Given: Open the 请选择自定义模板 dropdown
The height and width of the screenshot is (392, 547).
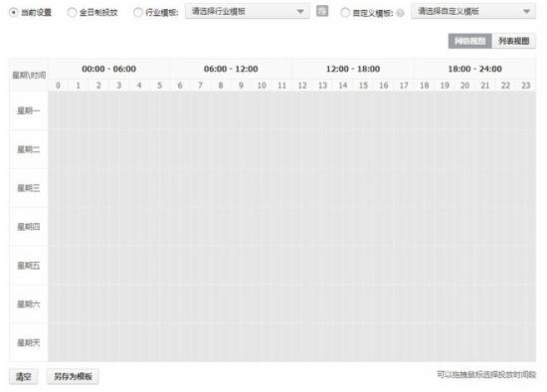Looking at the screenshot, I should [473, 12].
